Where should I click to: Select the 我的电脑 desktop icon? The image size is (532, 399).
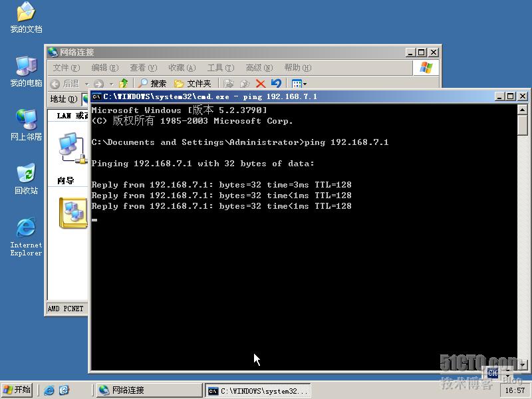[26, 72]
